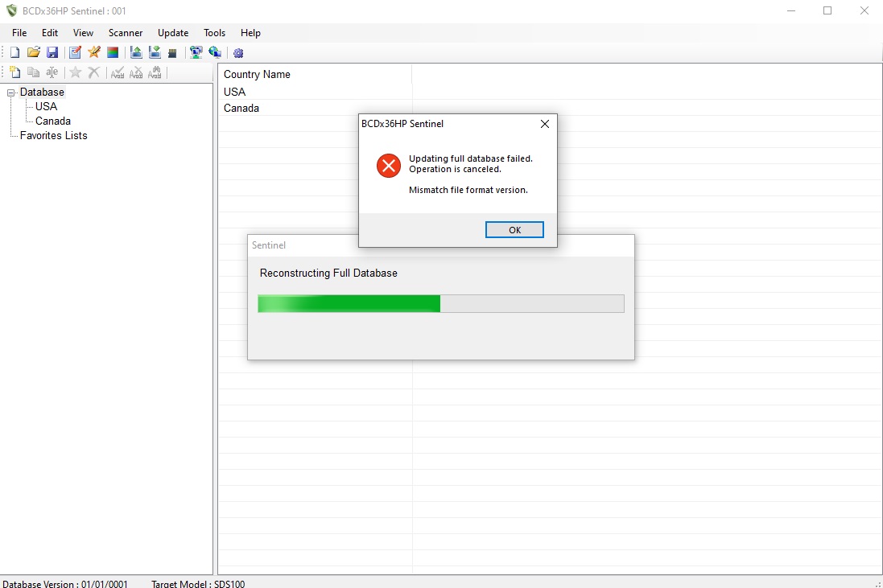
Task: Click the edit profile pencil-on-form icon
Action: tap(75, 53)
